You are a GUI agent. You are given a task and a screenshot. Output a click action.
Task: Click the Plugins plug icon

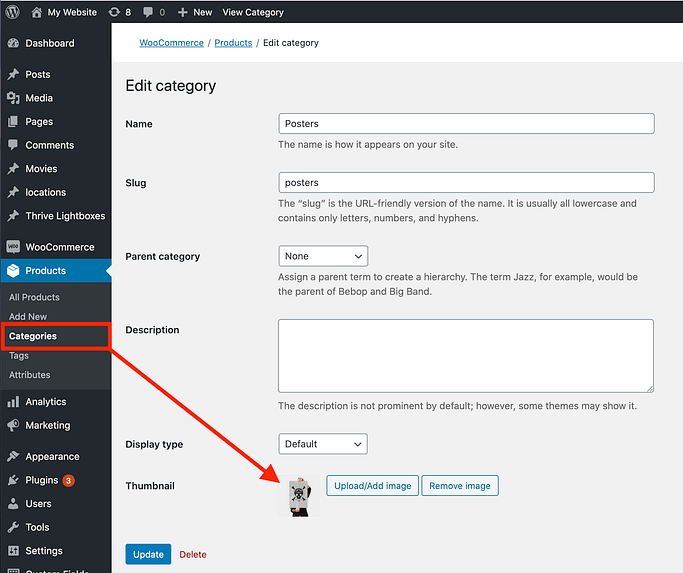click(14, 480)
